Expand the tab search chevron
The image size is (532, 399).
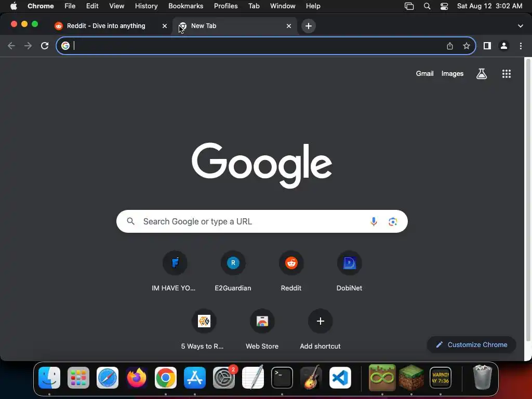click(x=521, y=26)
